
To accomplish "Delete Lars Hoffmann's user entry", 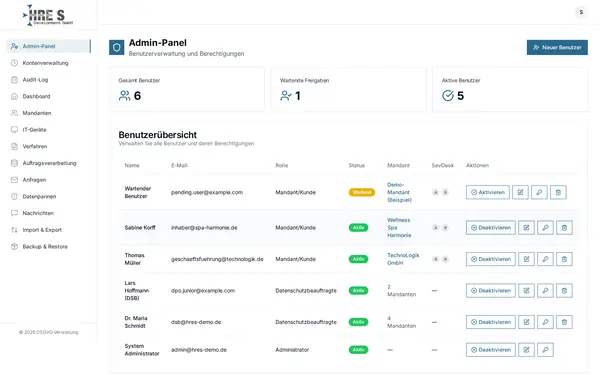I will (564, 291).
